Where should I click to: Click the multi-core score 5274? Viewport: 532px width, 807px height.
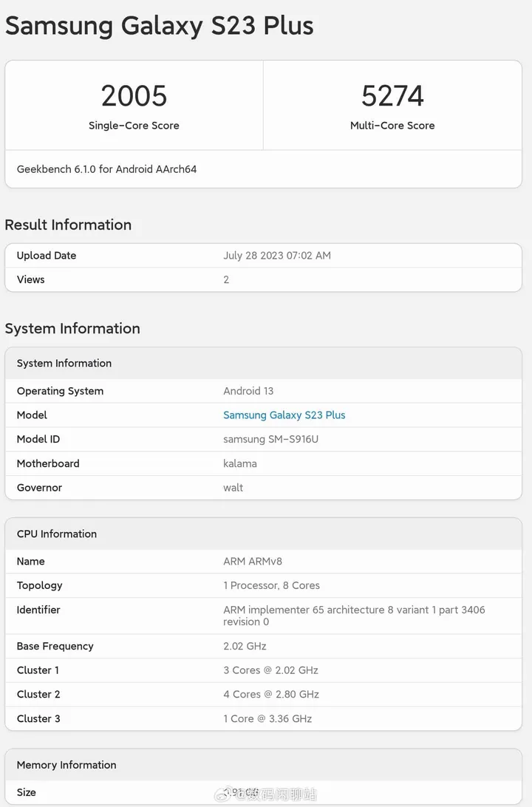pos(392,96)
